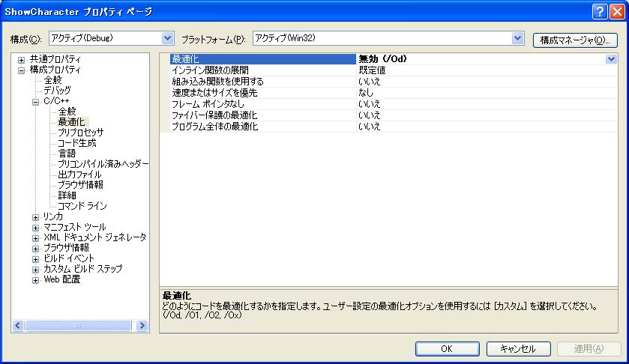Select the プリプロセッサ tree item

tap(81, 133)
